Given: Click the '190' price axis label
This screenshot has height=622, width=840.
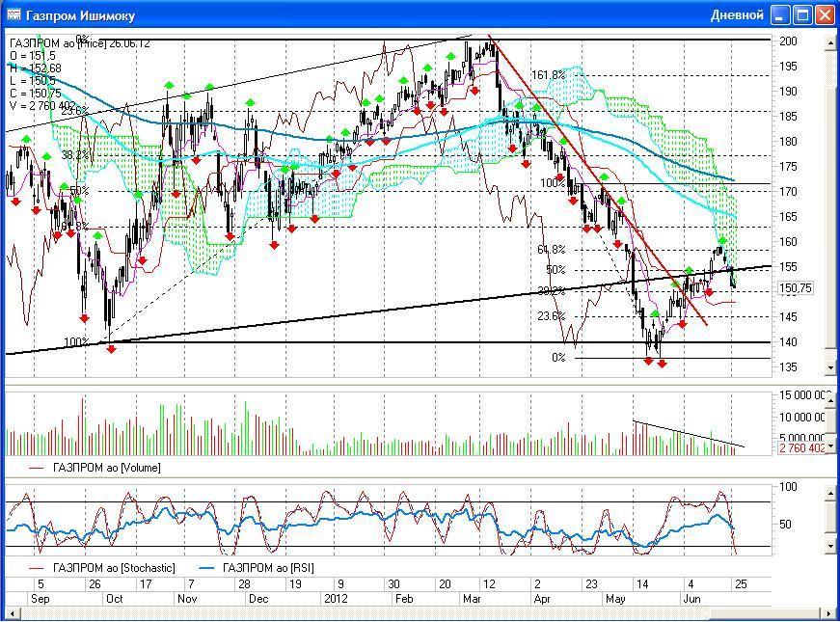Looking at the screenshot, I should pos(788,91).
